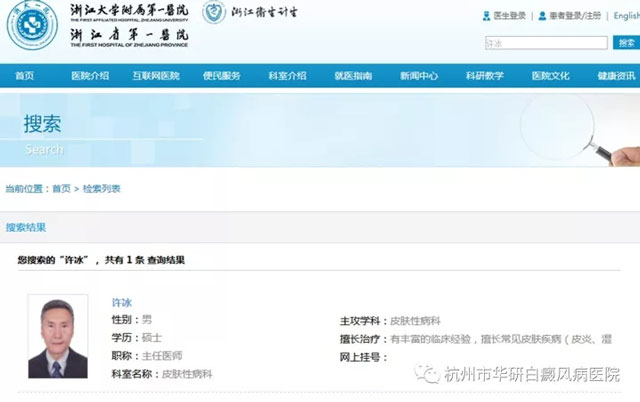The image size is (640, 402).
Task: Open 便民服务 menu item
Action: [x=222, y=76]
